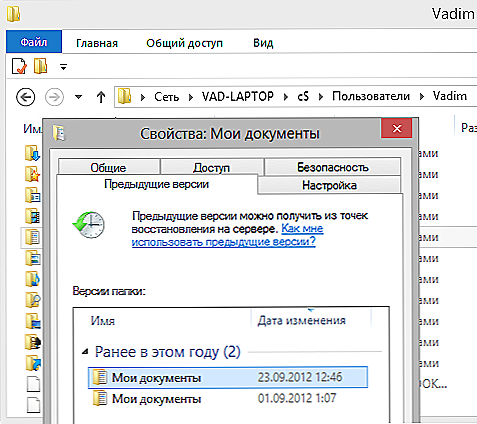
Task: Expand the chevron before Vadim breadcrumb
Action: pos(422,97)
